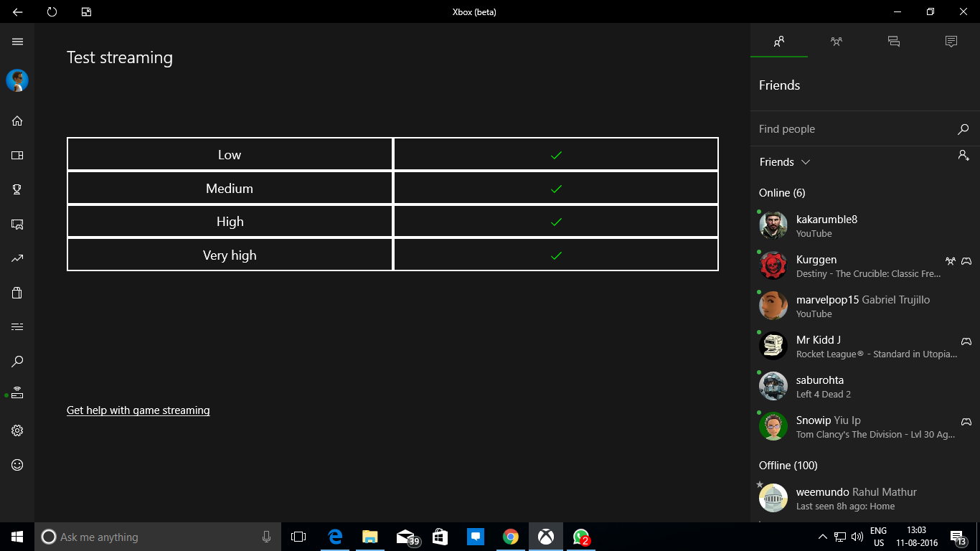This screenshot has height=551, width=980.
Task: Refresh with the title bar refresh icon
Action: coord(52,11)
